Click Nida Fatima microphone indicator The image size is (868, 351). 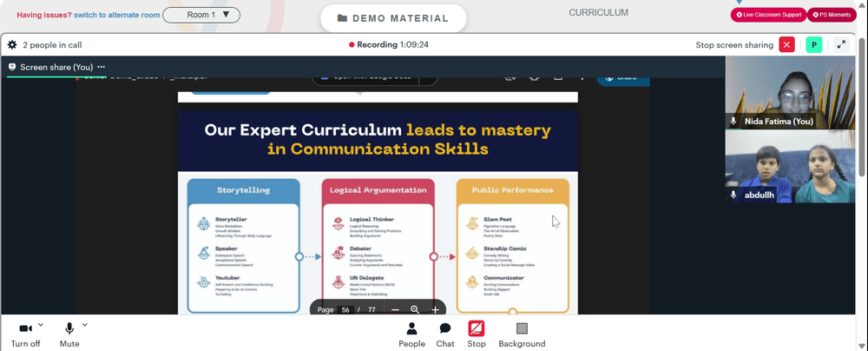733,121
